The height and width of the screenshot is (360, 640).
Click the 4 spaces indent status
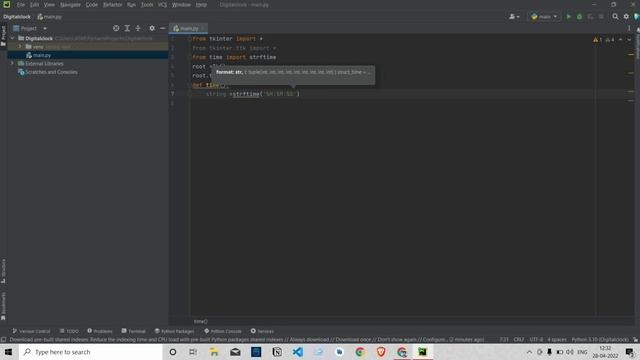tap(557, 340)
